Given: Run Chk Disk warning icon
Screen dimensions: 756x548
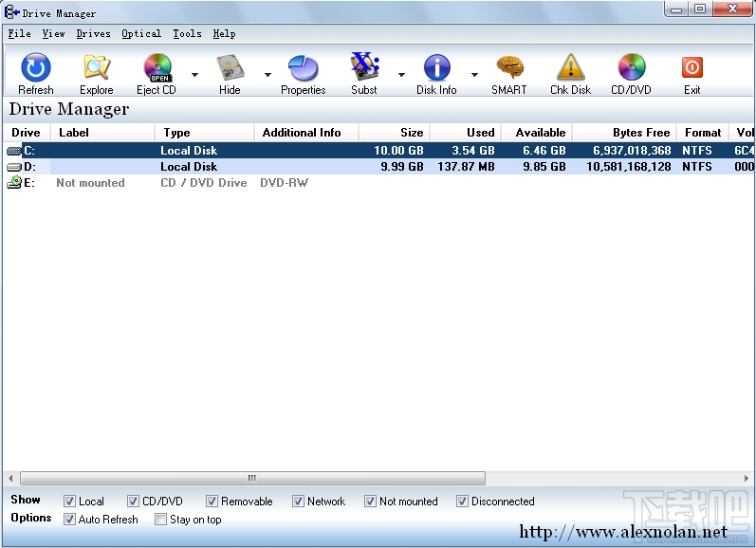Looking at the screenshot, I should (x=571, y=67).
